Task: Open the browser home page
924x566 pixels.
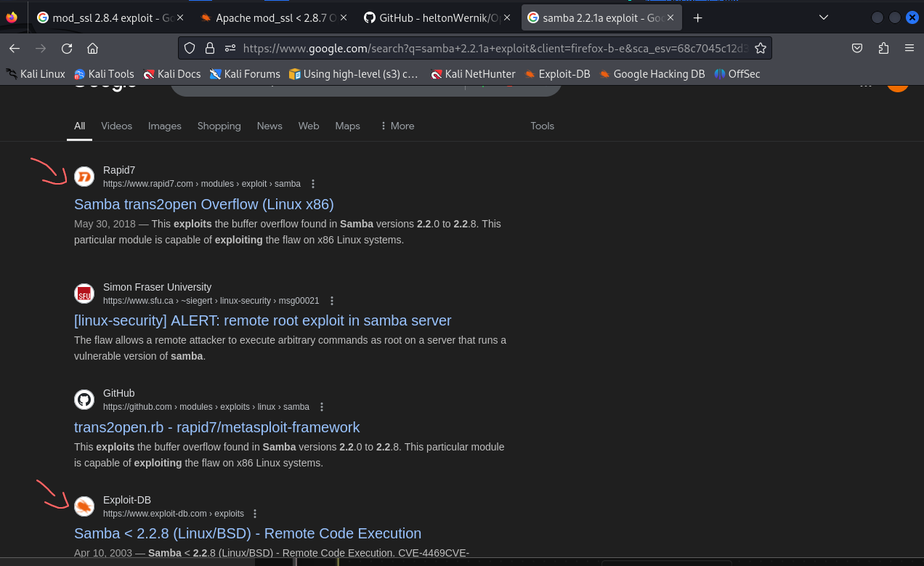Action: point(92,48)
